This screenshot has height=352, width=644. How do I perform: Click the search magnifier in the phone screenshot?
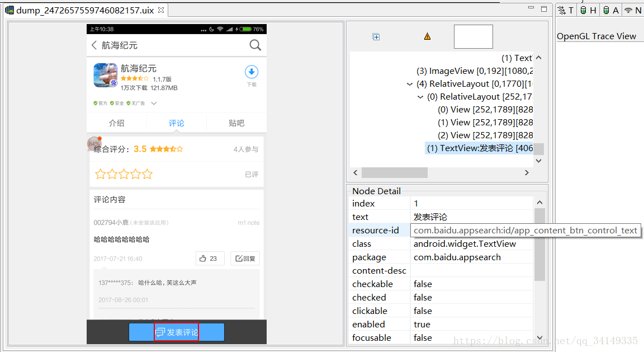(255, 45)
